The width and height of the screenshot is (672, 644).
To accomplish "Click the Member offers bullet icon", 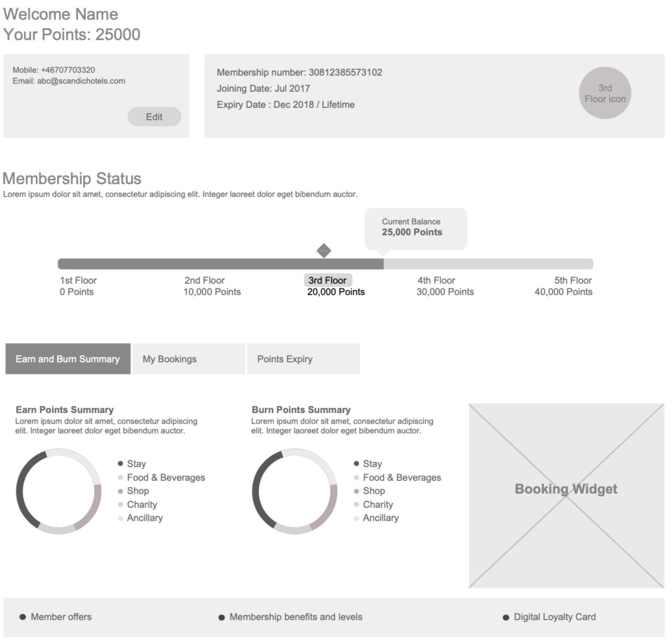I will point(22,617).
